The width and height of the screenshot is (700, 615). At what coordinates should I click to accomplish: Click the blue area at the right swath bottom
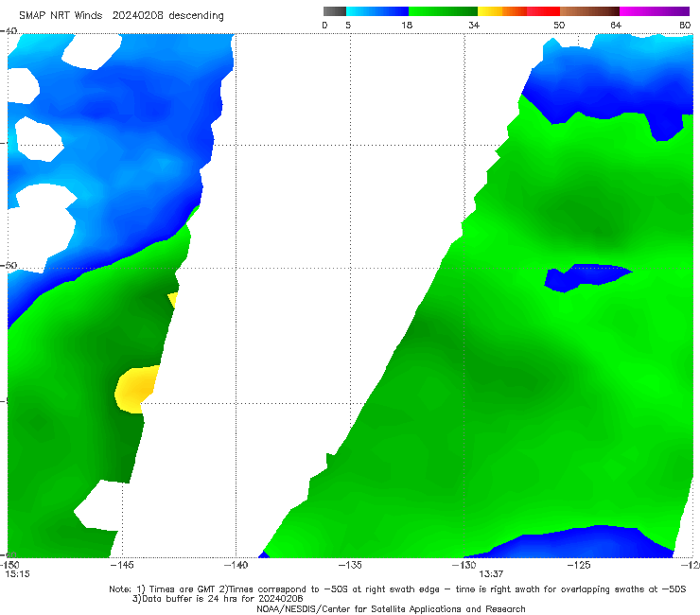(x=581, y=543)
